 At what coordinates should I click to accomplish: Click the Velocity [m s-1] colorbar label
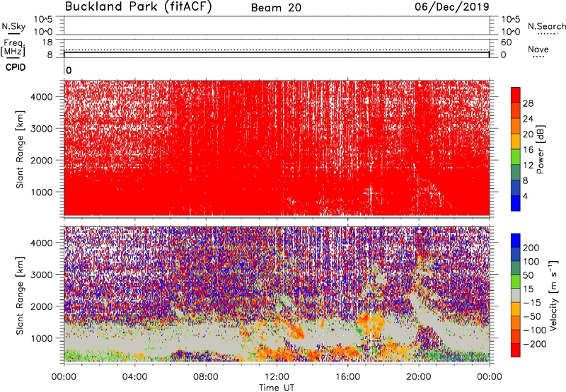pos(553,296)
